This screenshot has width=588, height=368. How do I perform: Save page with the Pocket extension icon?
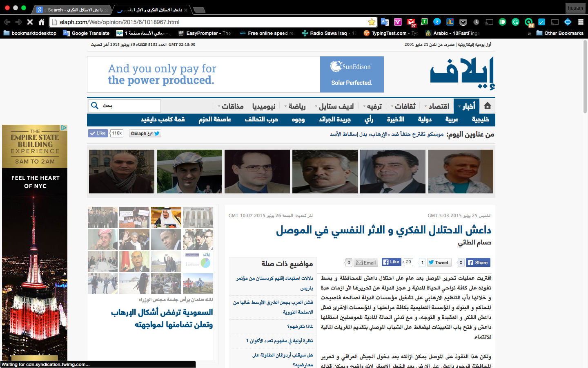[x=463, y=22]
